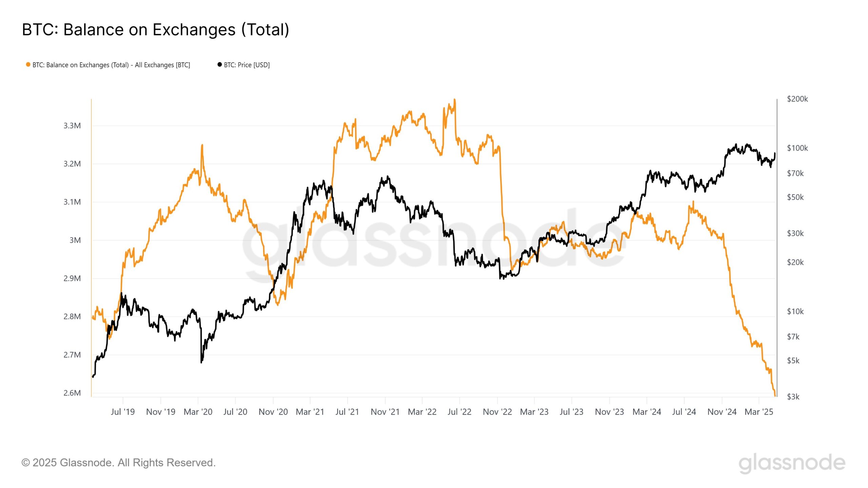Viewport: 868px width, 488px height.
Task: Click the black BTC Price legend dot
Action: pyautogui.click(x=220, y=65)
